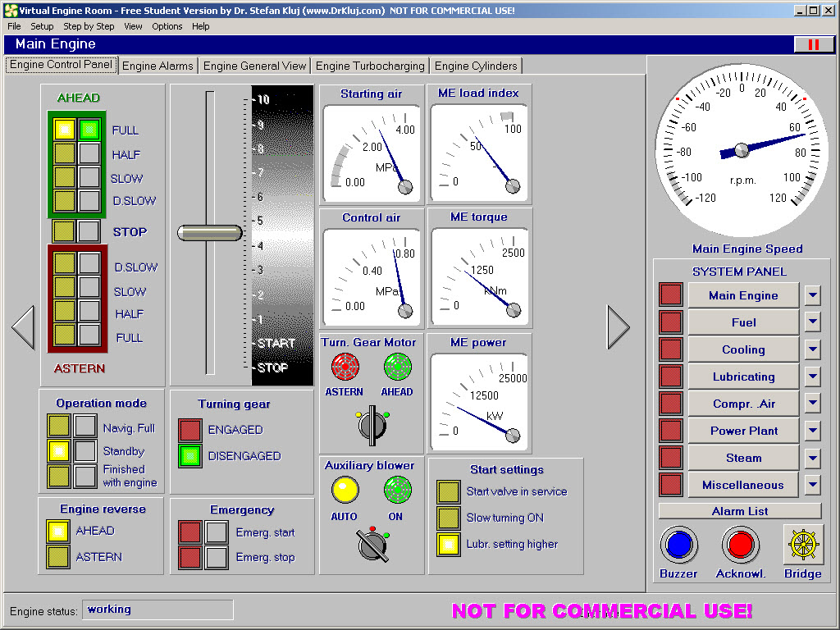Toggle Slow turning ON setting
840x630 pixels.
pyautogui.click(x=448, y=518)
